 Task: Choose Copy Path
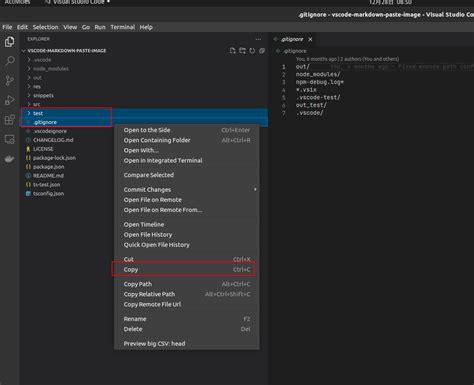click(187, 284)
